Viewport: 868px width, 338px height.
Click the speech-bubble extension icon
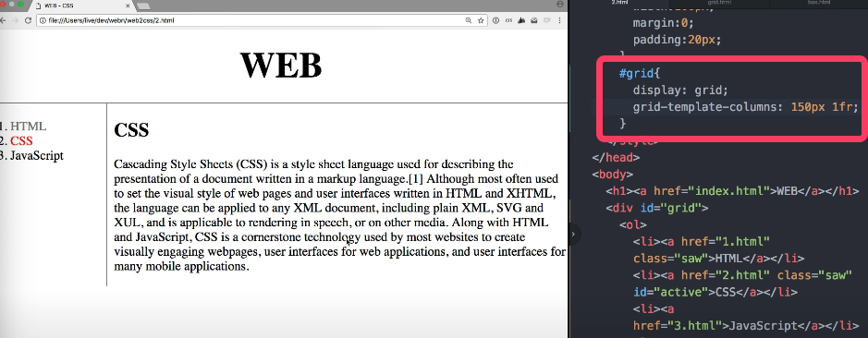(547, 20)
